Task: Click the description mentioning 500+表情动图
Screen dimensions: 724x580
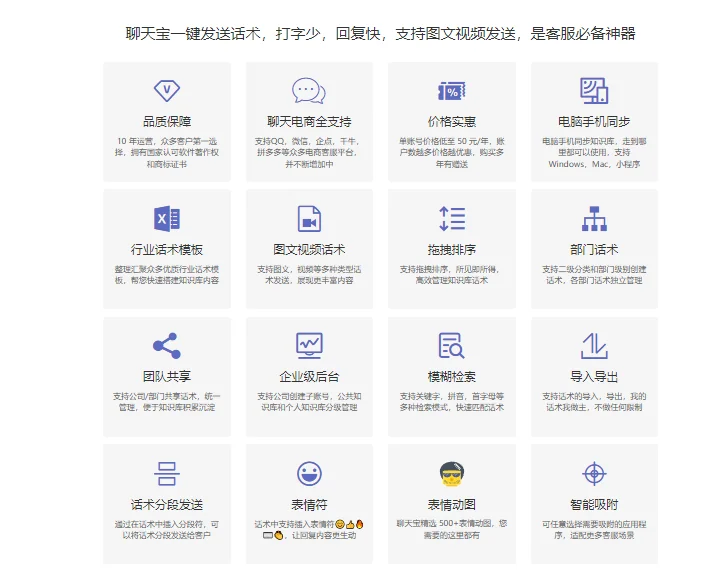Action: pyautogui.click(x=452, y=529)
